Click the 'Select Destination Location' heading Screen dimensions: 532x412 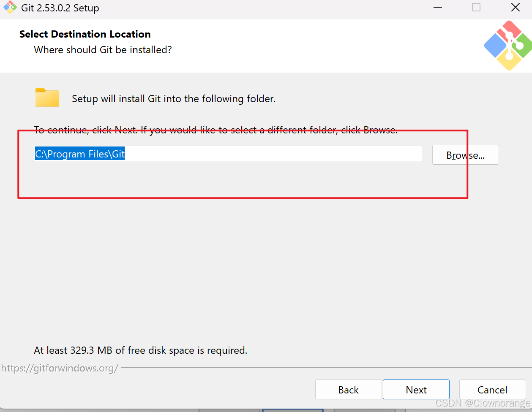[x=85, y=34]
